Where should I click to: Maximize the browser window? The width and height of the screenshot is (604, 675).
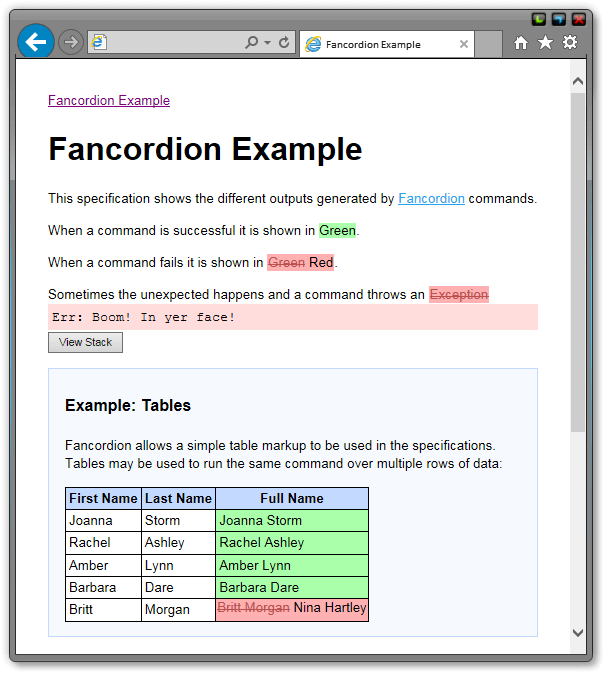(559, 19)
